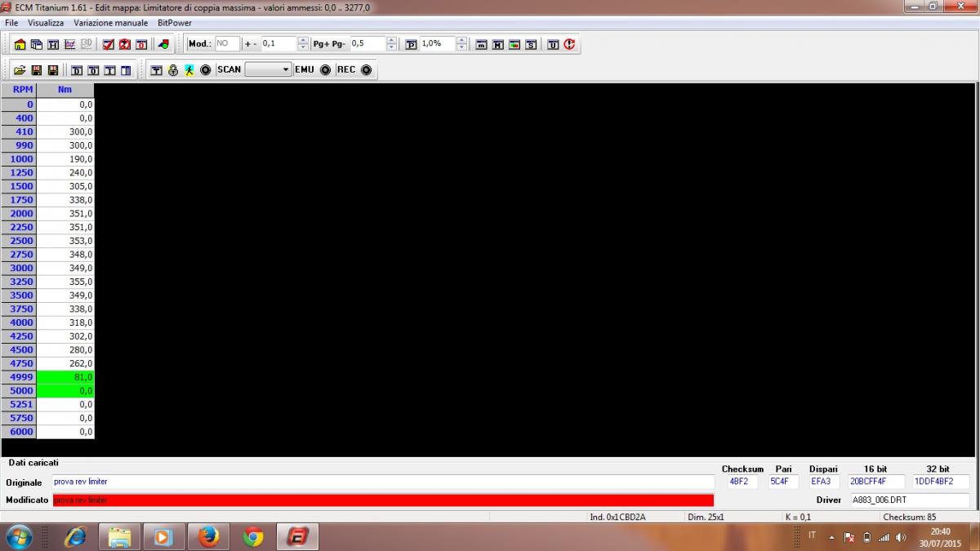Increase the + - step value 0,1
The width and height of the screenshot is (980, 551).
click(303, 40)
